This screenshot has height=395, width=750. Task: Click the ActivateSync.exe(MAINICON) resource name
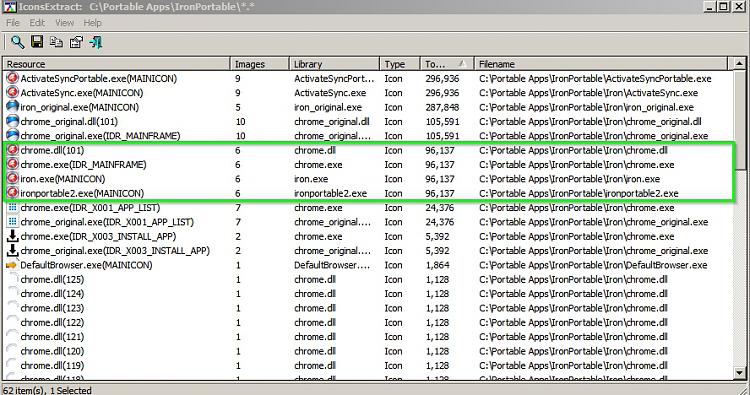(82, 93)
